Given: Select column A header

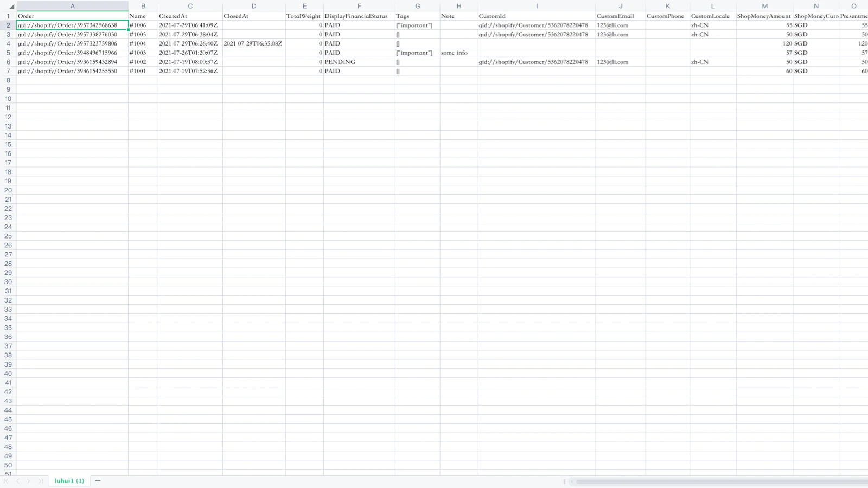Looking at the screenshot, I should 73,6.
